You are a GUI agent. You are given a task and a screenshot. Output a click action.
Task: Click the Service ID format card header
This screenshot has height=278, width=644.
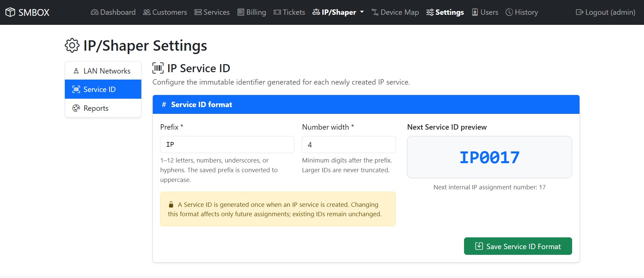tap(366, 104)
